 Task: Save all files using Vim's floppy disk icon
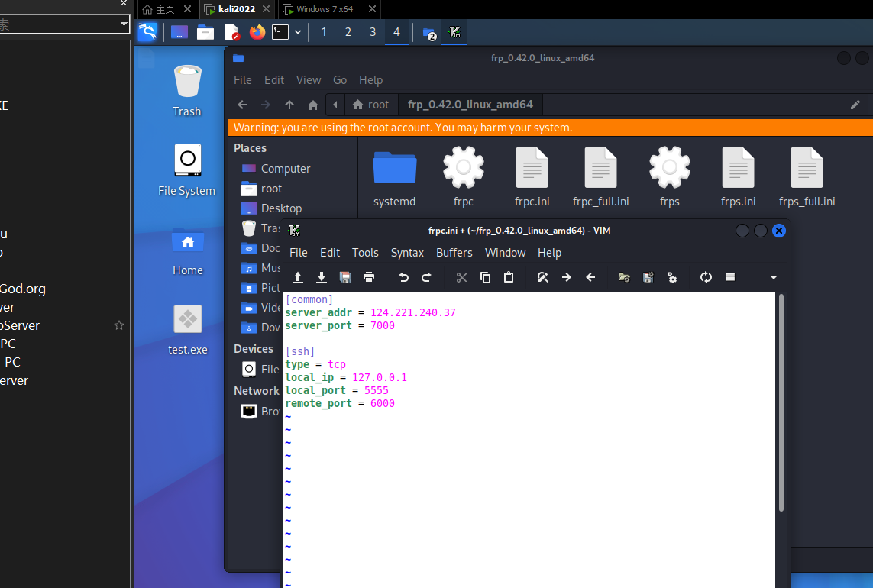[x=345, y=277]
